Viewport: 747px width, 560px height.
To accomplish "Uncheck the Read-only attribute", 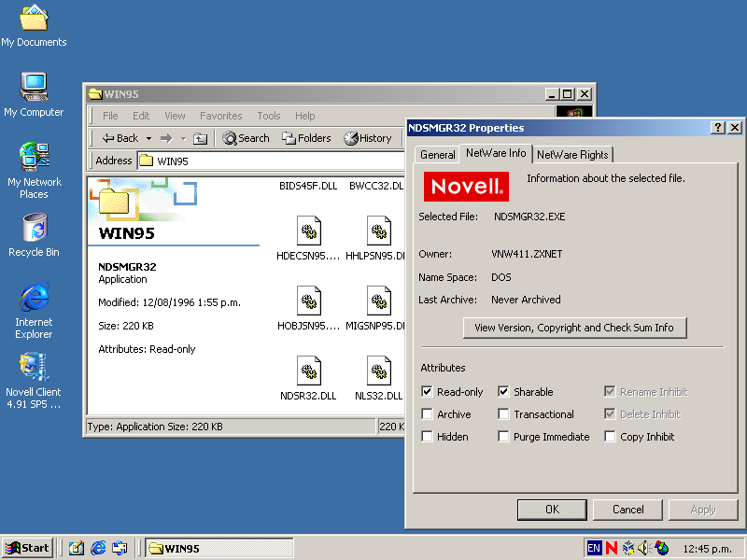I will tap(427, 392).
